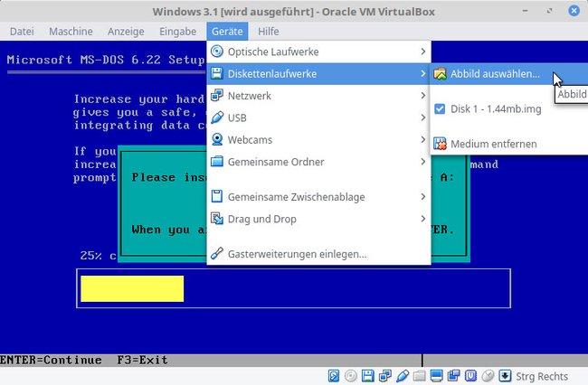This screenshot has width=588, height=385.
Task: Expand the Gemeinsame Ordner submenu arrow
Action: 423,162
